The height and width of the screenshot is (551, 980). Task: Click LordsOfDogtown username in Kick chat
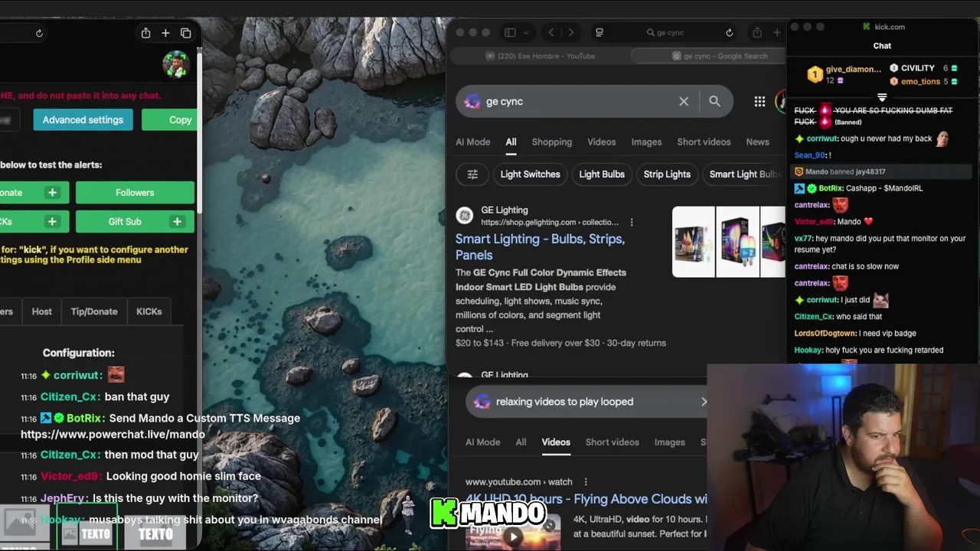point(825,334)
